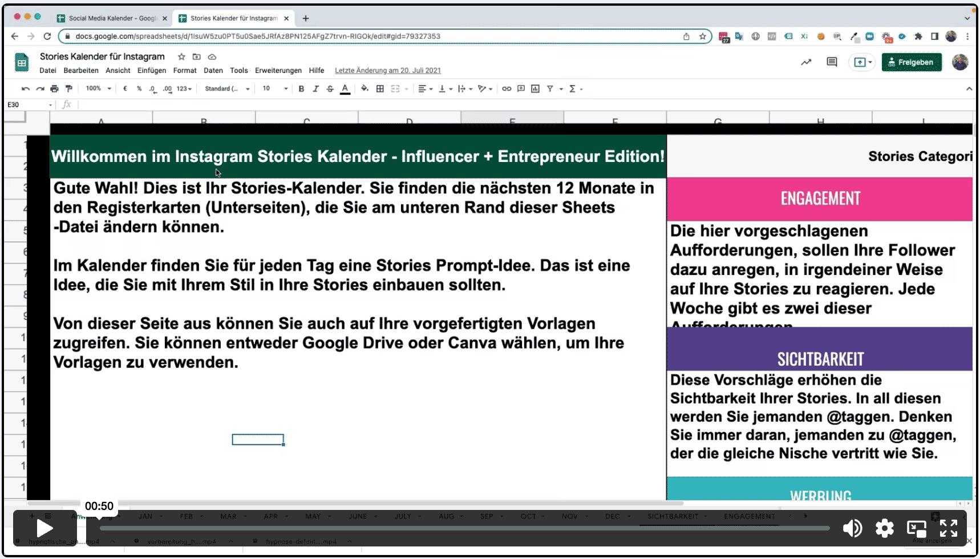
Task: Move document using folder icon
Action: pyautogui.click(x=197, y=57)
